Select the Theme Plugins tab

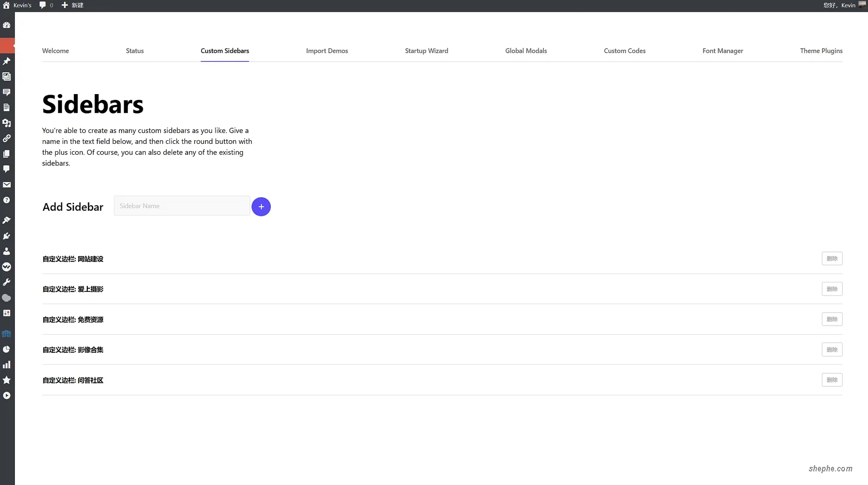click(x=821, y=51)
